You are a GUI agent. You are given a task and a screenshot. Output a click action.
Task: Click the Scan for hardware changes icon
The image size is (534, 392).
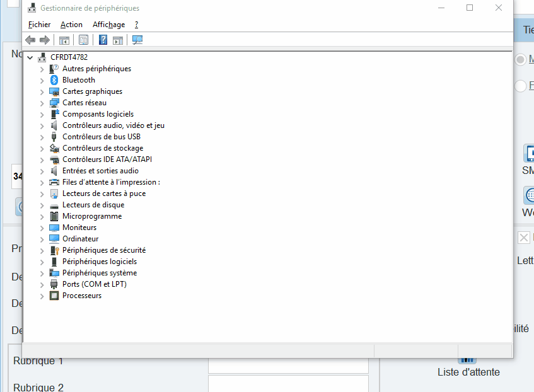137,40
